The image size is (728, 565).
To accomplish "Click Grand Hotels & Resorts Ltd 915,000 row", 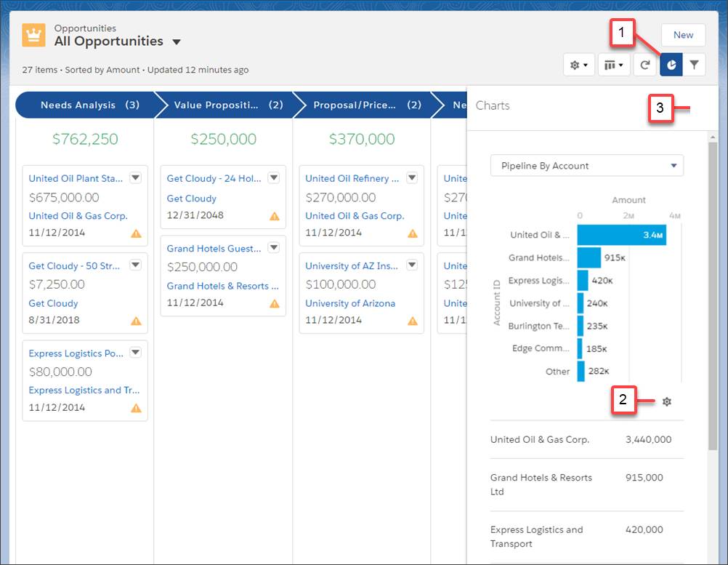I will point(587,484).
